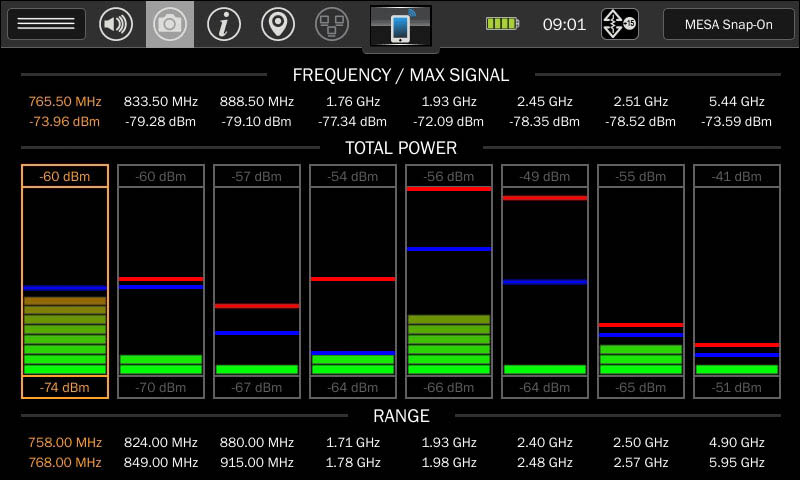
Task: Click the -65 dBm bottom level label
Action: coord(641,387)
